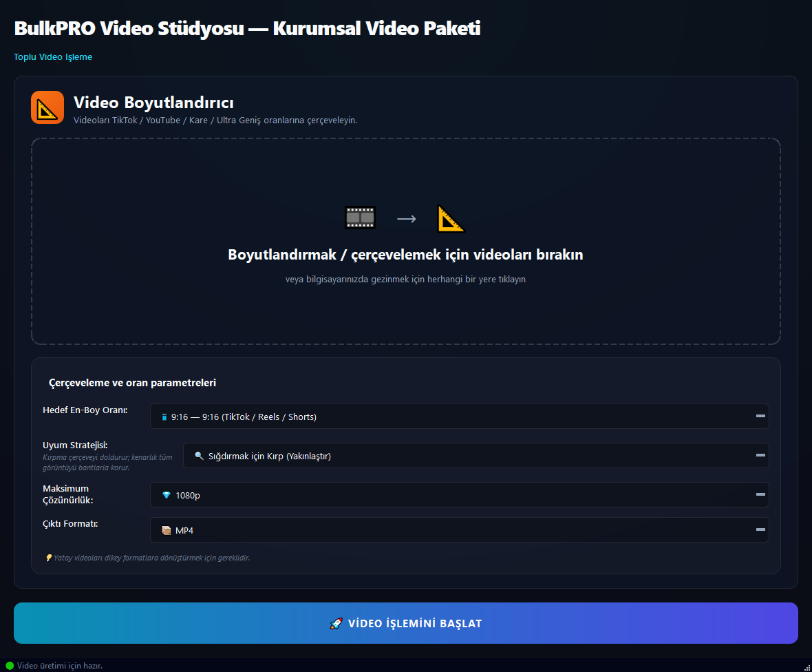This screenshot has height=672, width=812.
Task: Open the Çıktı Formatı dropdown
Action: (460, 529)
